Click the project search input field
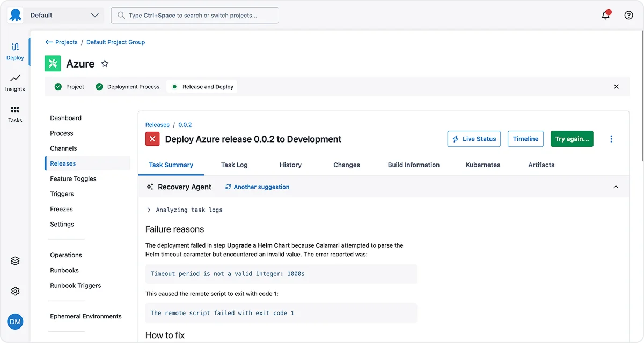The height and width of the screenshot is (343, 644). [195, 15]
